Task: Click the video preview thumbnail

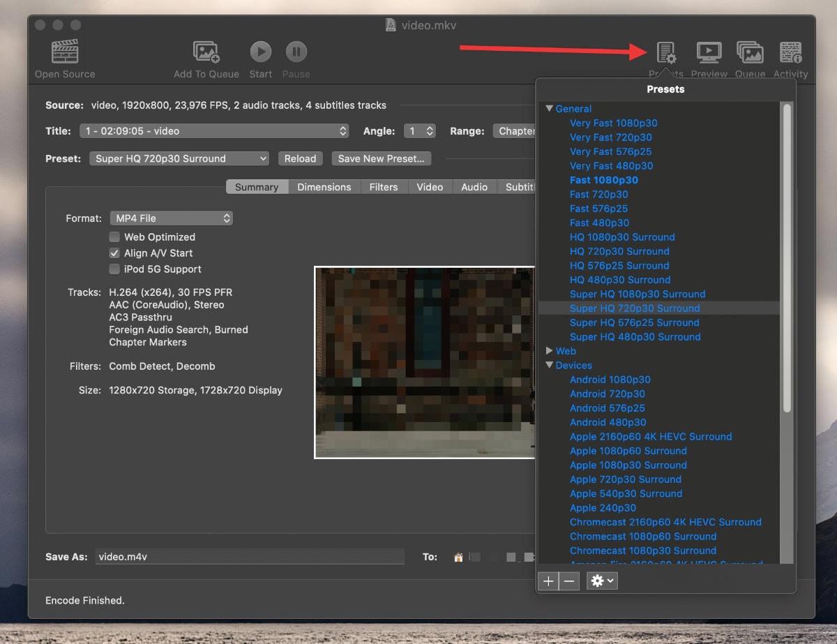Action: pos(425,362)
